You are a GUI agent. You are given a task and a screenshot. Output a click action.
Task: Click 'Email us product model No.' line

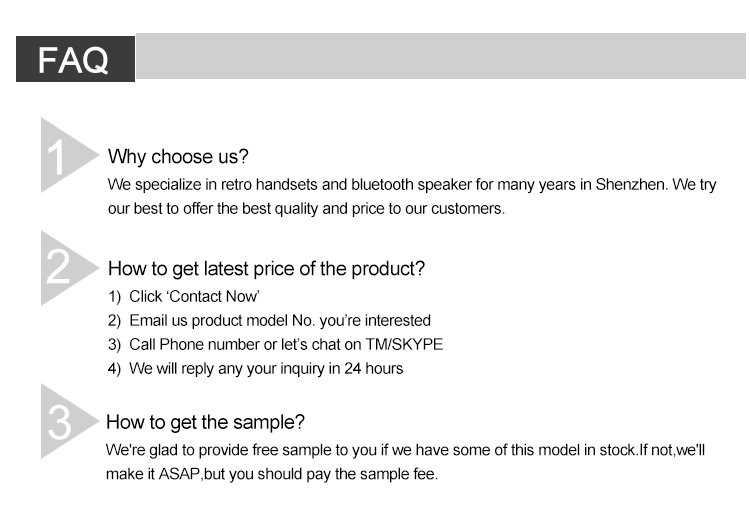point(269,321)
